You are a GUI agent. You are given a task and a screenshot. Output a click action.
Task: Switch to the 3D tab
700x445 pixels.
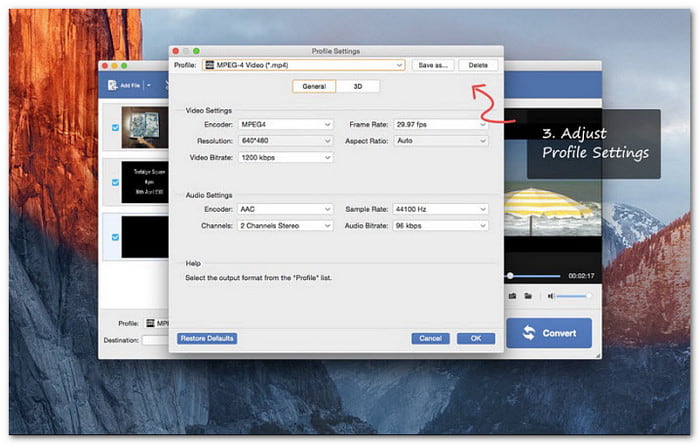point(358,87)
